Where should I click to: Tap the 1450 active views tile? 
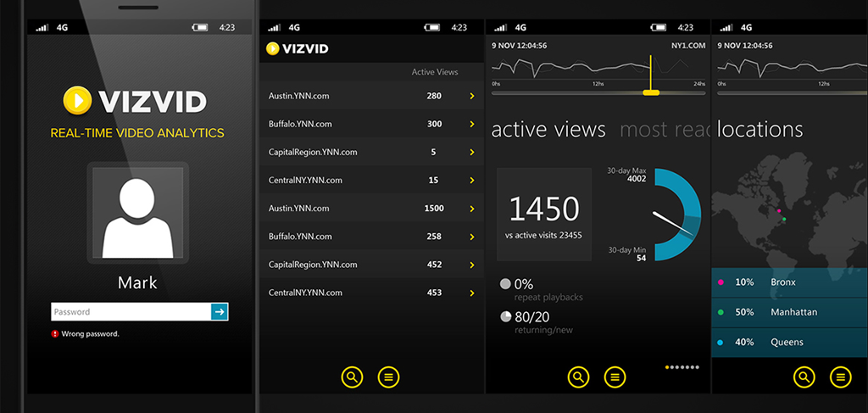tap(544, 215)
